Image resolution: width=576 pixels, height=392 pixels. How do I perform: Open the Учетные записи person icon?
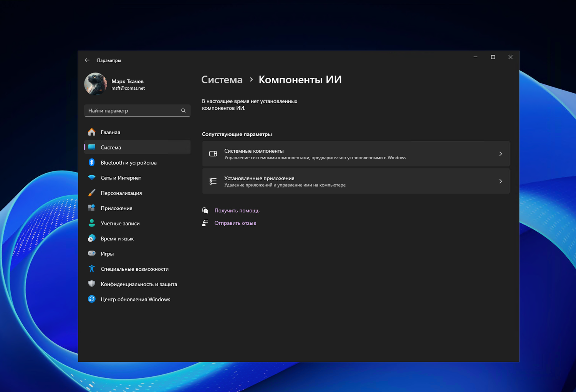(91, 223)
